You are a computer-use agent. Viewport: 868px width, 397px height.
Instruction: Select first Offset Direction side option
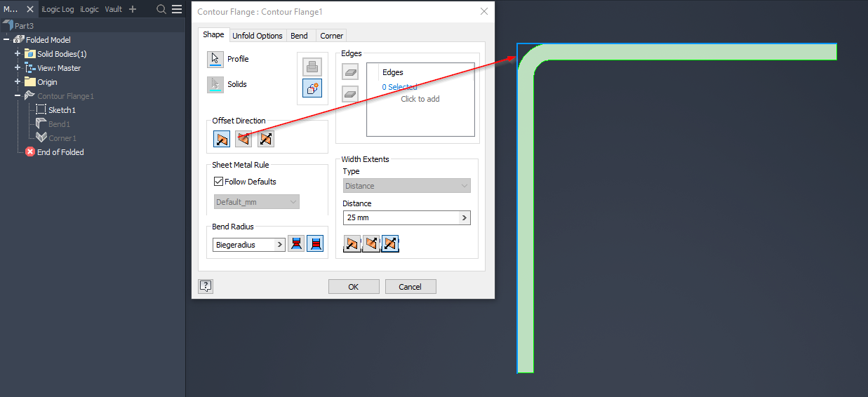[x=222, y=139]
